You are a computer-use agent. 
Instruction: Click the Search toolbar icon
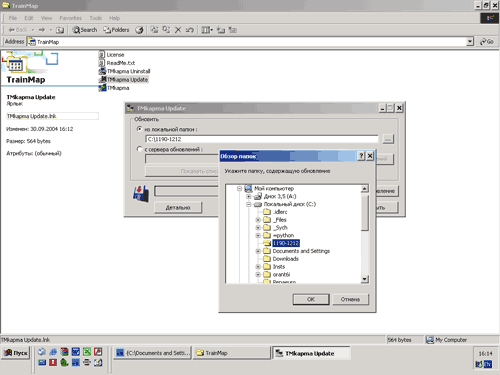[85, 30]
